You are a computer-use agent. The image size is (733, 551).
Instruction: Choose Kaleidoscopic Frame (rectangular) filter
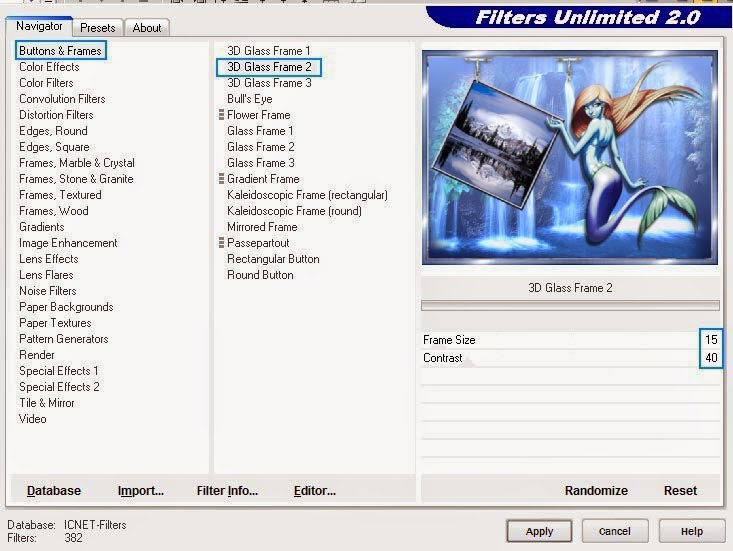pyautogui.click(x=308, y=194)
